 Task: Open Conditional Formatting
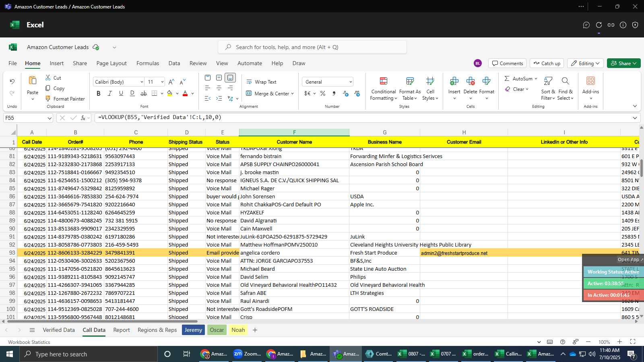[384, 89]
